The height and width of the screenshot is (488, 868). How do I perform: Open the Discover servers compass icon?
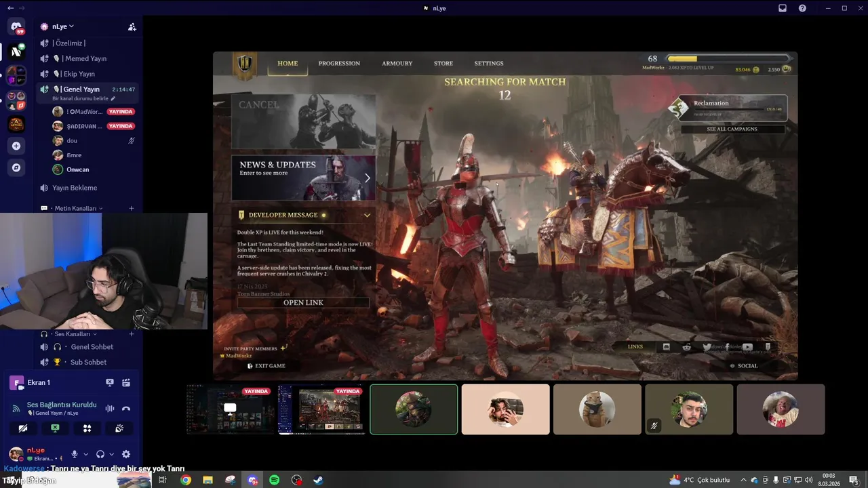coord(16,167)
